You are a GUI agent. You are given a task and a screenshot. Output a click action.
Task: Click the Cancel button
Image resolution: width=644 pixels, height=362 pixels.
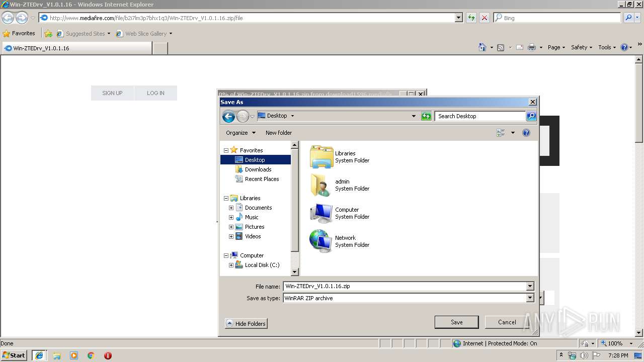tap(507, 322)
